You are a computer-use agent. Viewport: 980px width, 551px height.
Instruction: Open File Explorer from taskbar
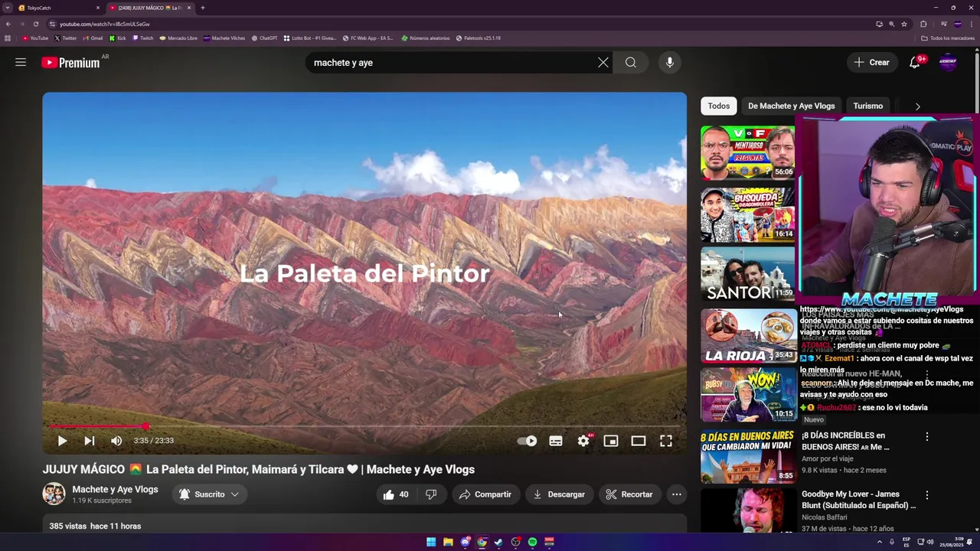(x=448, y=542)
